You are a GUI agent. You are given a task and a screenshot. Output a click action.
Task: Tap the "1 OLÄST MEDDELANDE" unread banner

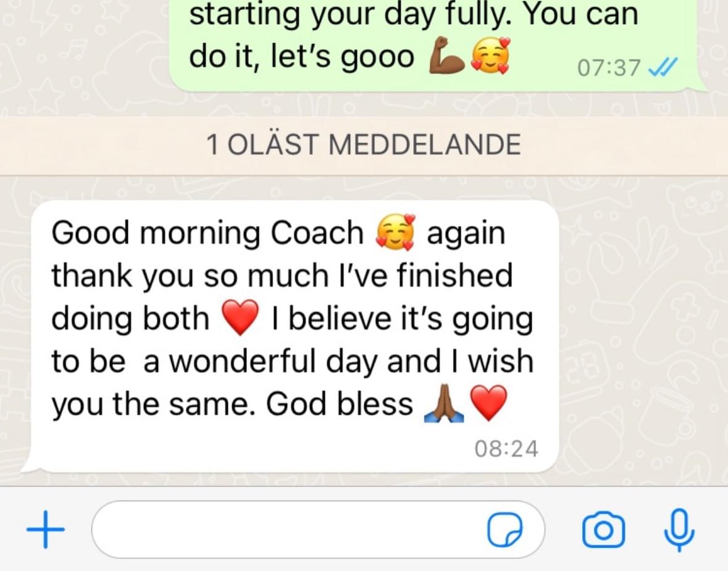pos(364,145)
